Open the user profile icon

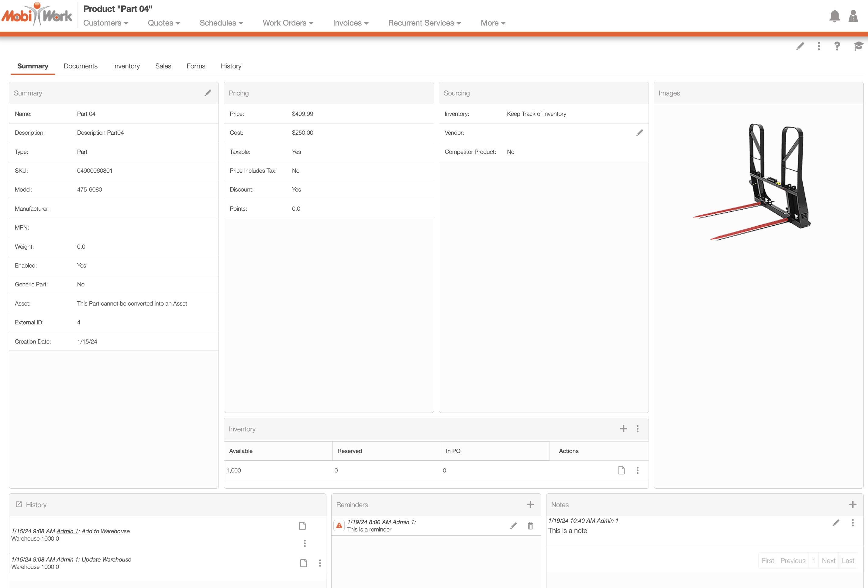[853, 16]
